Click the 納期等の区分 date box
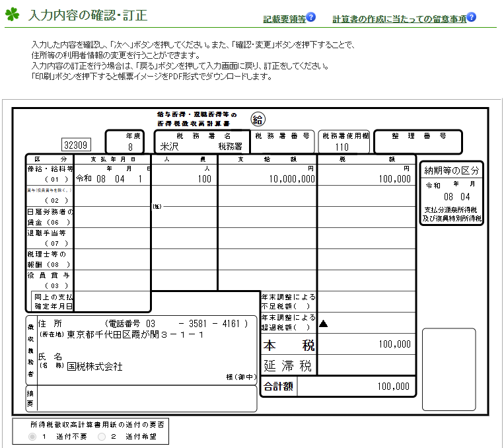The height and width of the screenshot is (448, 504). point(452,193)
